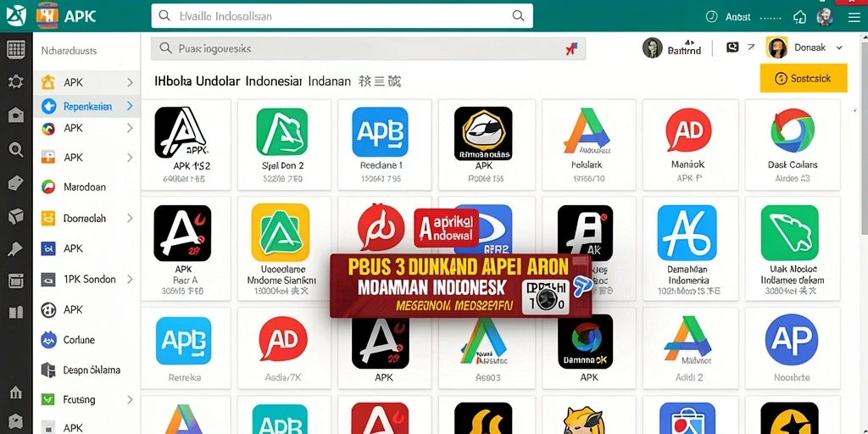Select the pushpin icon in dark sidebar
The width and height of the screenshot is (868, 434).
pos(15,249)
